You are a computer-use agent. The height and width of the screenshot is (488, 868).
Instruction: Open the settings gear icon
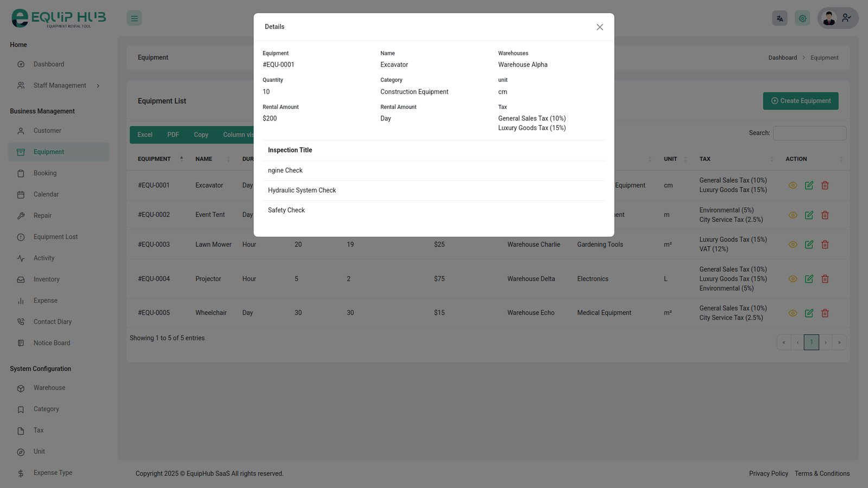(x=802, y=18)
